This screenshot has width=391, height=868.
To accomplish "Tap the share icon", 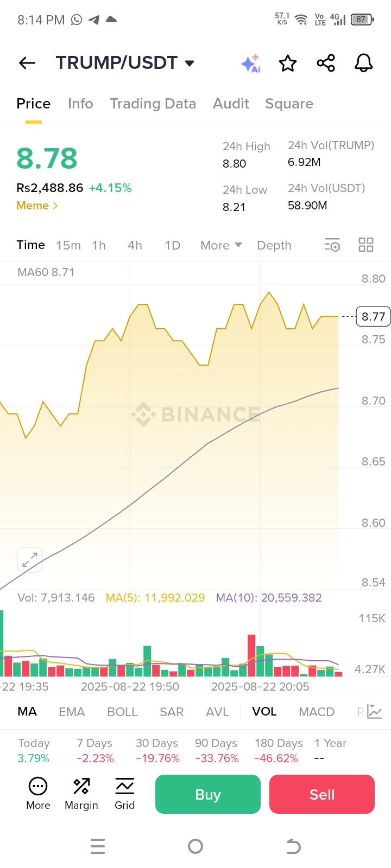I will tap(326, 63).
